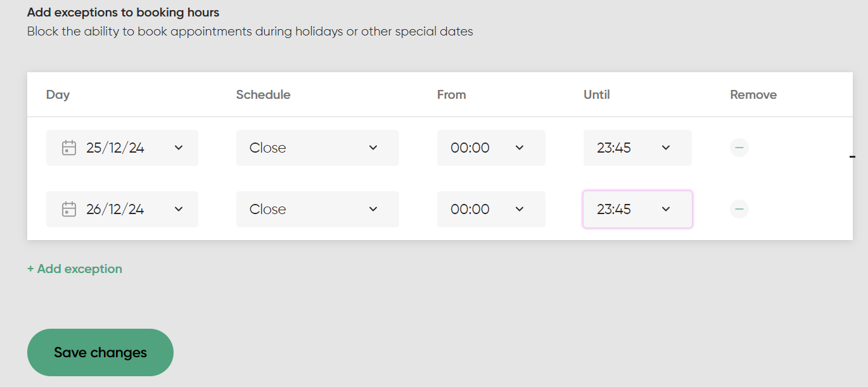The image size is (868, 387).
Task: Click the Day column header
Action: [58, 95]
